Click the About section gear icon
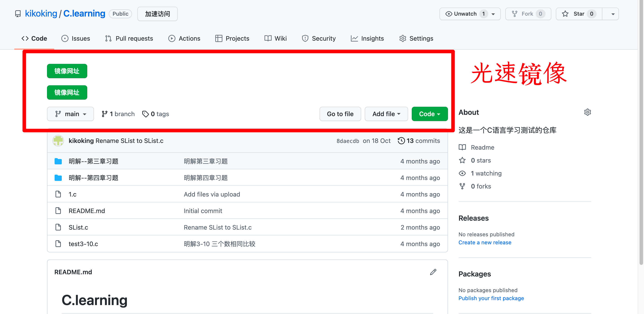The width and height of the screenshot is (644, 314). 587,112
